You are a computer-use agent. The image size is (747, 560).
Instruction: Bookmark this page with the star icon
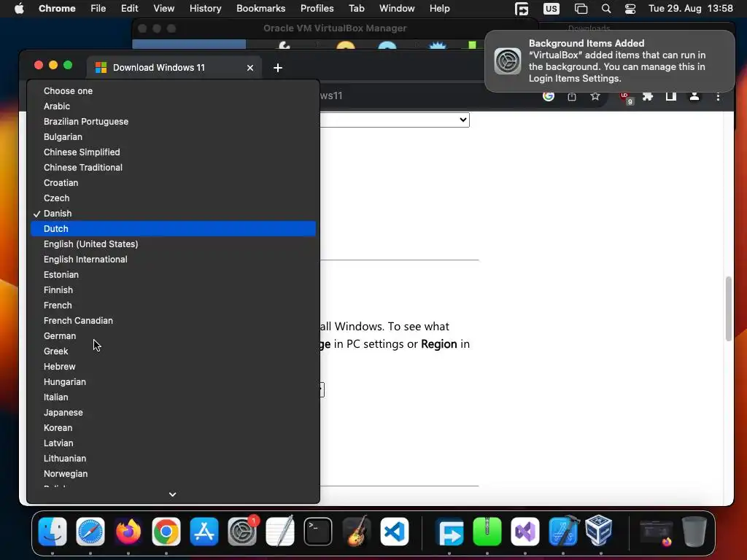[x=595, y=97]
